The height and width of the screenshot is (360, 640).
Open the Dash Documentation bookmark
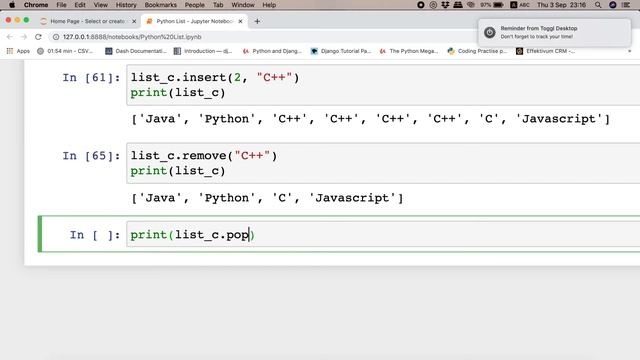(136, 51)
